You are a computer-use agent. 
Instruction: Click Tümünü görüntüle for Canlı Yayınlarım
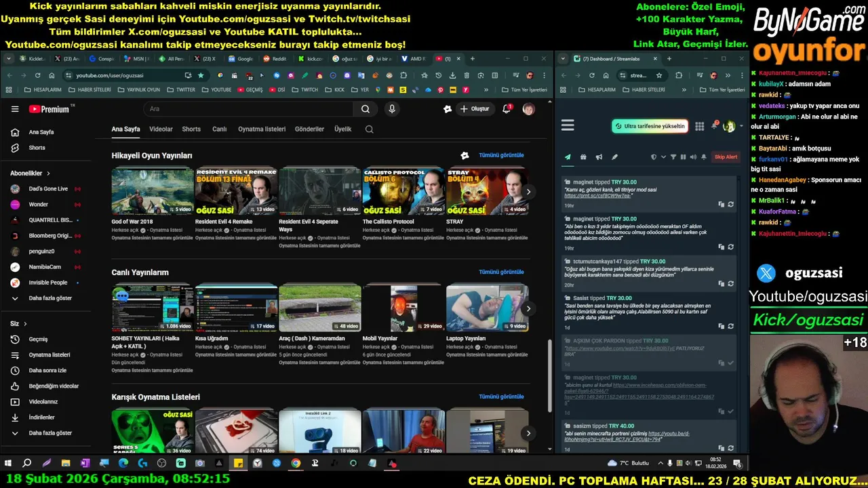(501, 272)
